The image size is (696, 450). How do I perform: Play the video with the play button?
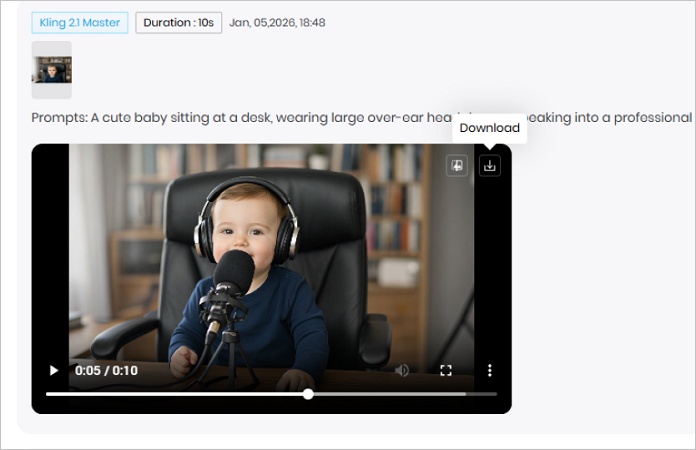(54, 370)
